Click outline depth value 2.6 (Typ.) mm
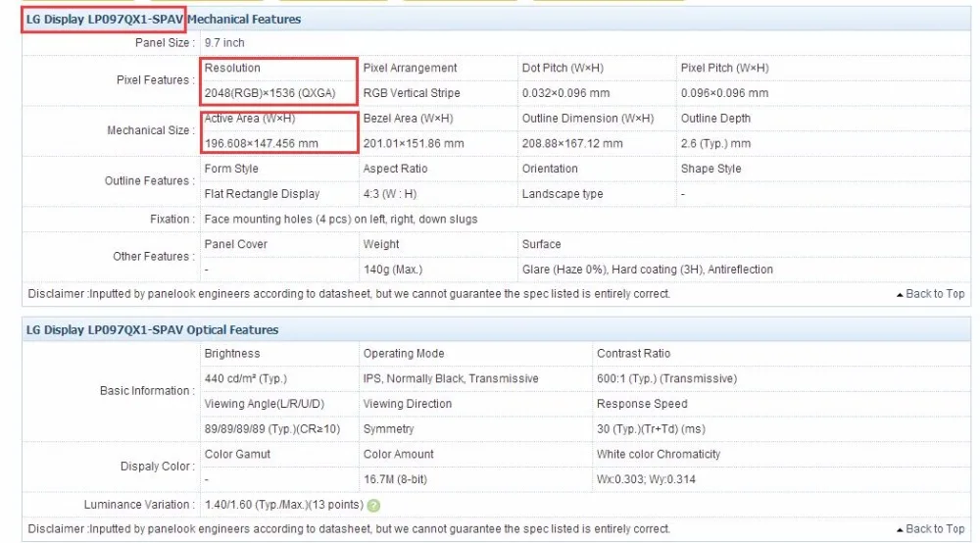This screenshot has height=543, width=980. pyautogui.click(x=715, y=144)
